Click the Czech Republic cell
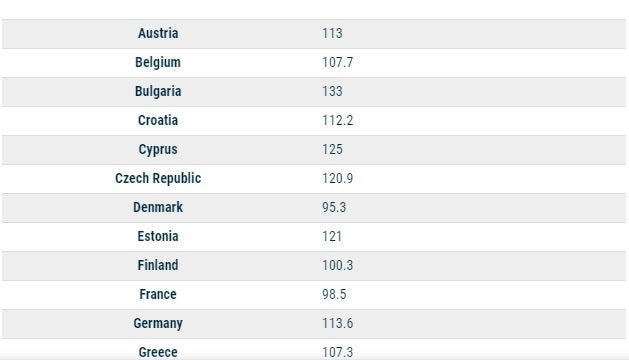The image size is (629, 360). 158,179
